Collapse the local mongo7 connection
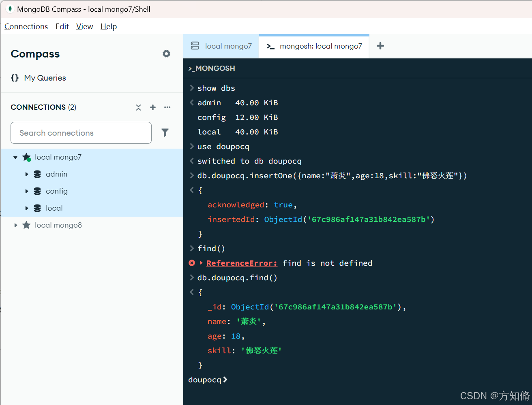The height and width of the screenshot is (405, 532). [15, 157]
